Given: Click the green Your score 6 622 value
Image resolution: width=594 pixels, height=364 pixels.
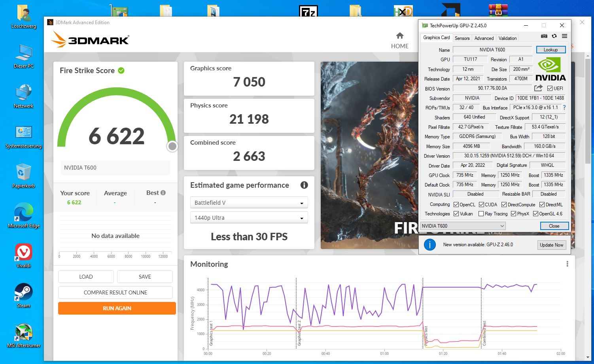Looking at the screenshot, I should coord(74,202).
